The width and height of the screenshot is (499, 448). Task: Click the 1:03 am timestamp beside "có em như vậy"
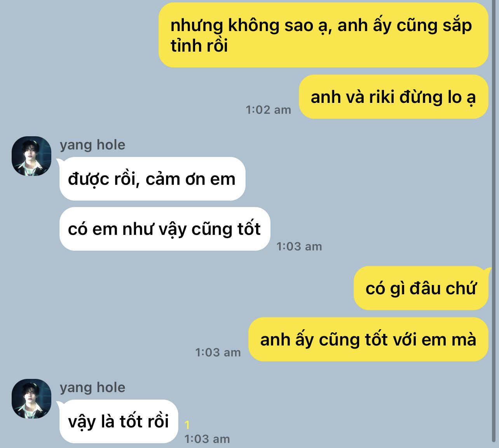pyautogui.click(x=299, y=247)
